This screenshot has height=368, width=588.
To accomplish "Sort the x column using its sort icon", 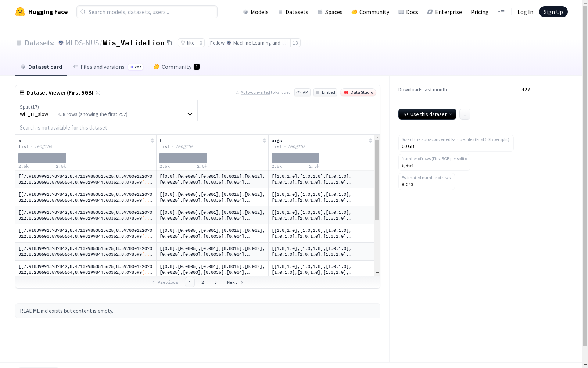I will point(152,141).
